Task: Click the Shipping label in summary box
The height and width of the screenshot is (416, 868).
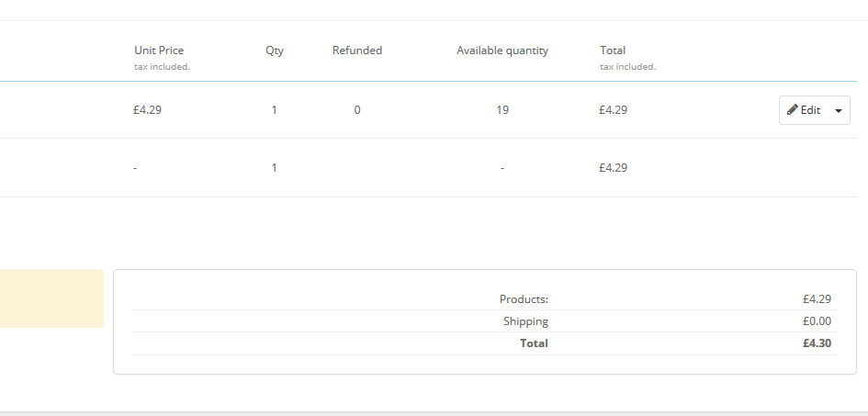Action: point(525,321)
